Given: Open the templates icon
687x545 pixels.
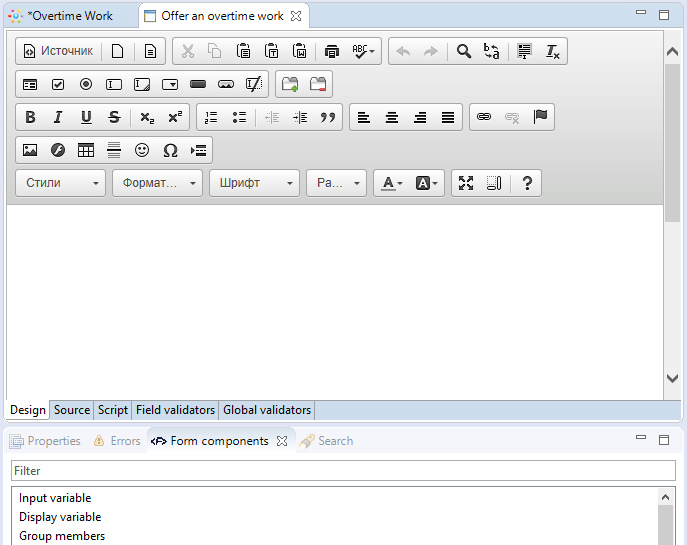Looking at the screenshot, I should 150,51.
